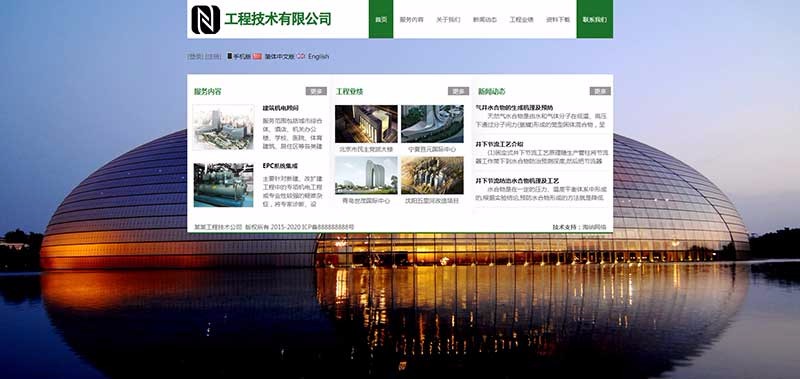Click the summary under 井下节流工艺介绍
This screenshot has width=800, height=379.
click(x=541, y=157)
